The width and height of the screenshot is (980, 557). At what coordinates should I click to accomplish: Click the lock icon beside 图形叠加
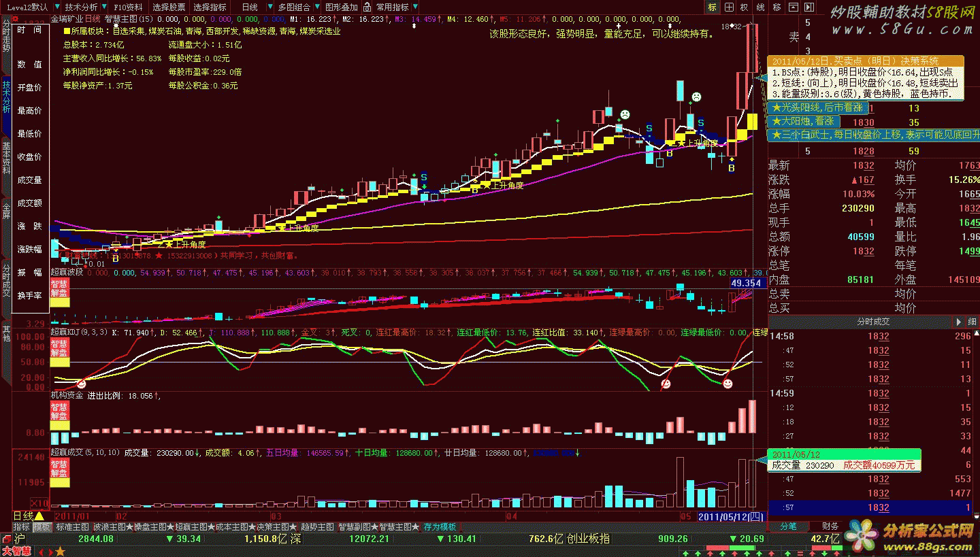pos(367,7)
